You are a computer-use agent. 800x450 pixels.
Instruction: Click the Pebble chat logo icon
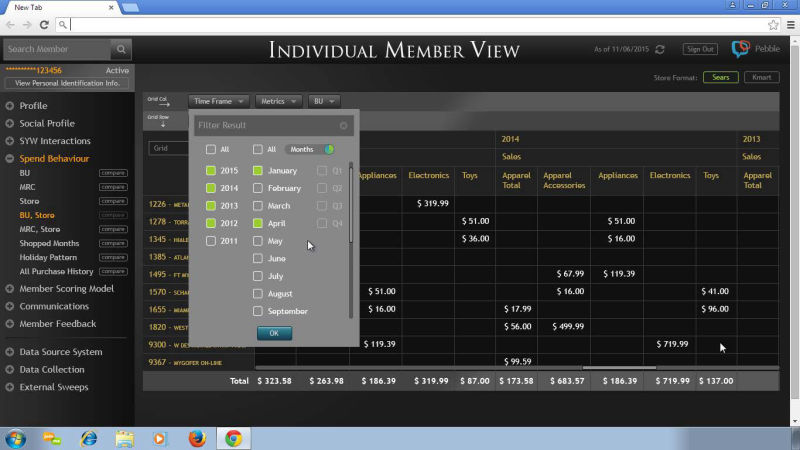click(741, 49)
